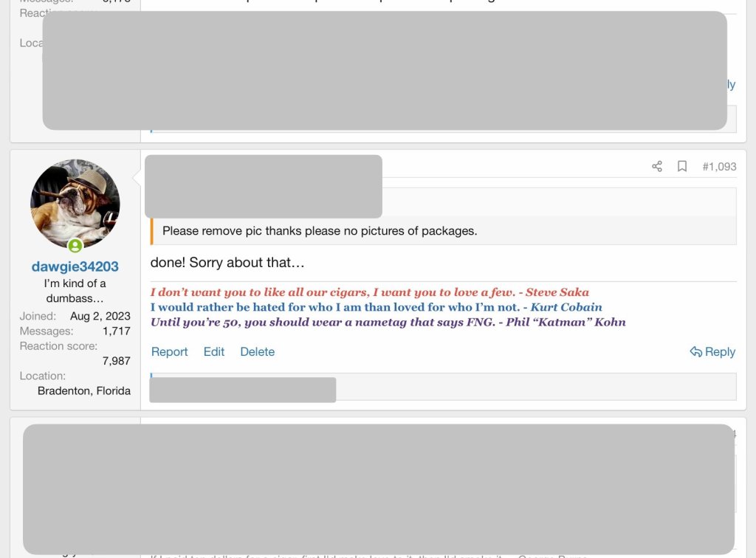Click the 7,987 reaction score value
Screen dimensions: 756x558
116,361
